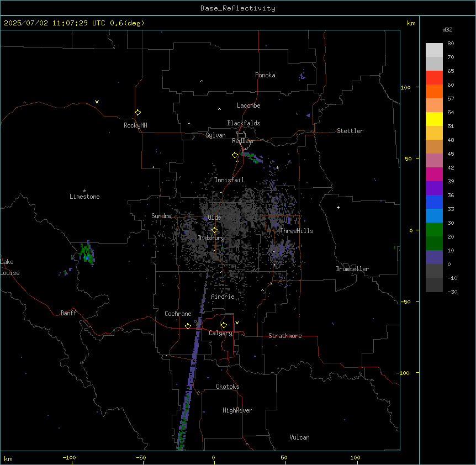Click the RockyMH label
Screen dimensions: 476x465
pyautogui.click(x=135, y=125)
